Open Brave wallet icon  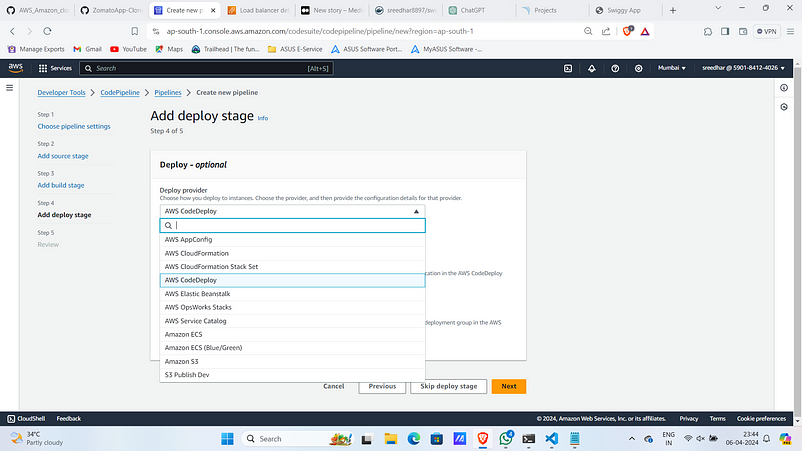click(x=743, y=31)
